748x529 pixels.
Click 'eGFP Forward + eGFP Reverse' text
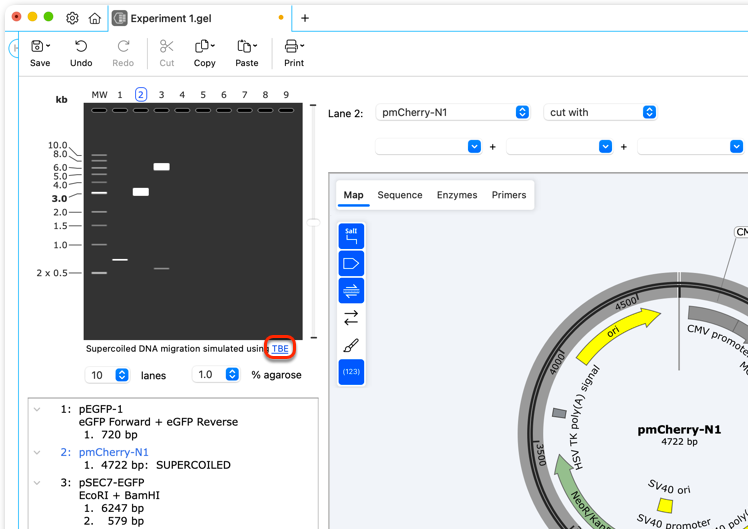[x=158, y=422]
